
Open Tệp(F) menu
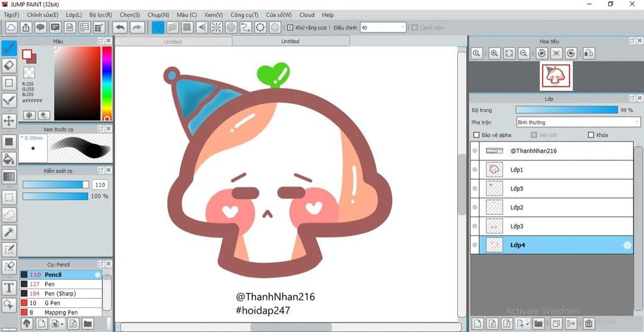pos(11,15)
